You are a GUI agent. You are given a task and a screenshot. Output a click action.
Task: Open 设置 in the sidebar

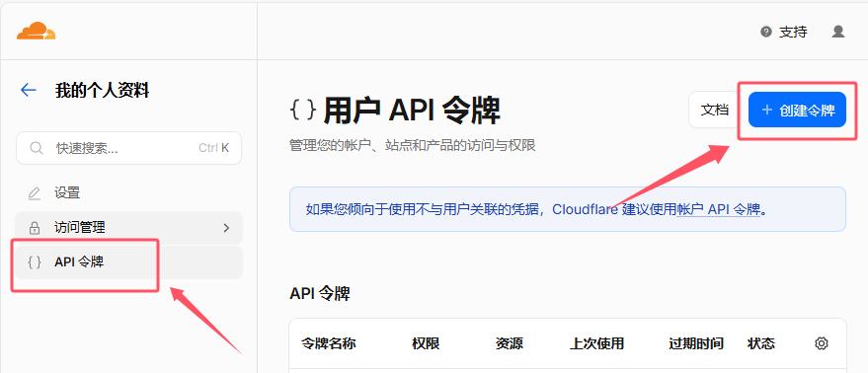click(x=128, y=193)
